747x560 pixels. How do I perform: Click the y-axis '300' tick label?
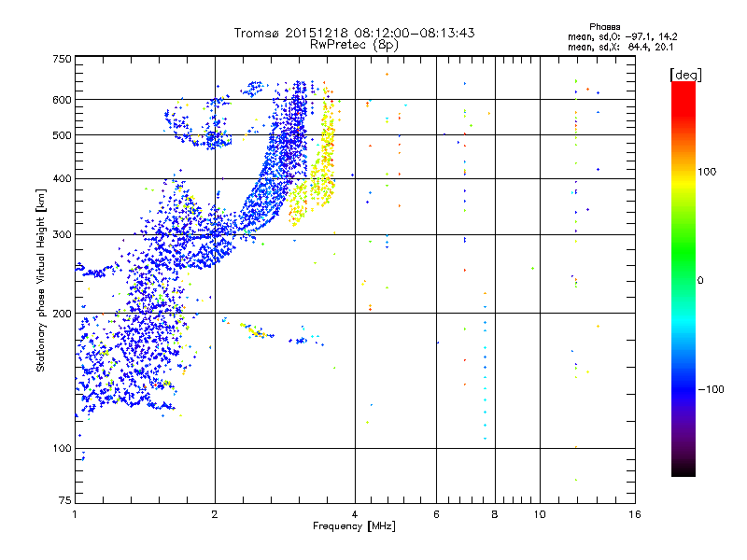tap(62, 235)
